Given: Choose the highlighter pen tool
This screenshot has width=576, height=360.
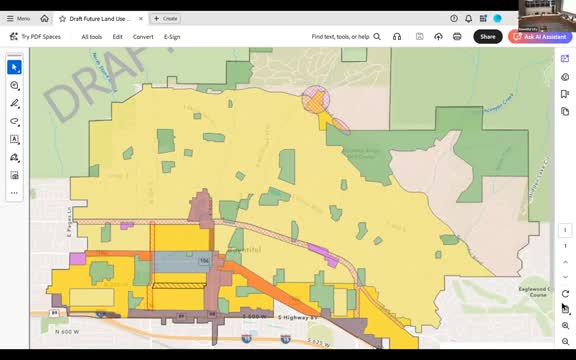Looking at the screenshot, I should click(14, 103).
